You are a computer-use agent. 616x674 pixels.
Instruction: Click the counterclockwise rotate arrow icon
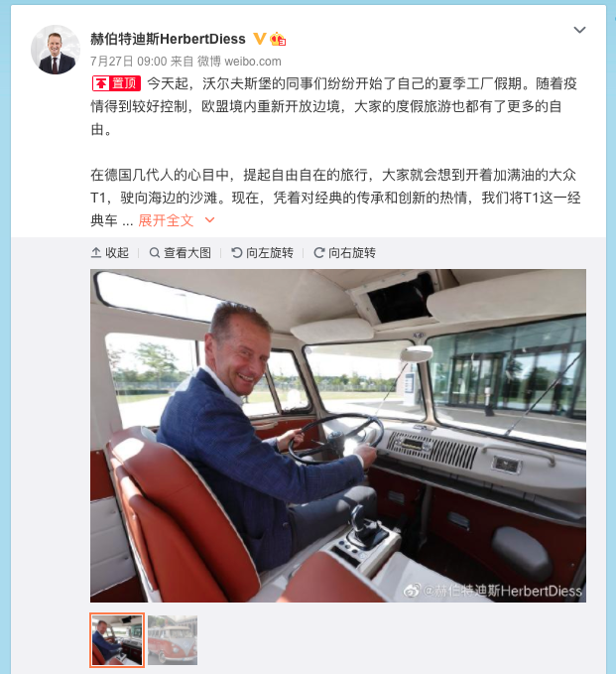point(237,253)
